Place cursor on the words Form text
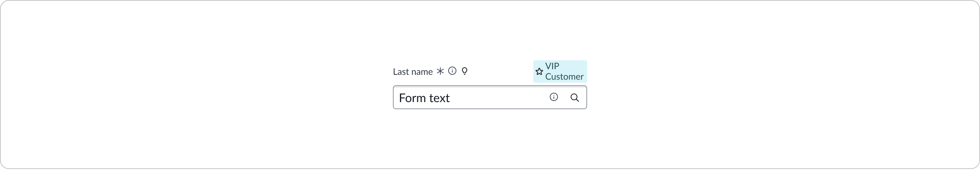This screenshot has width=980, height=181. click(424, 98)
